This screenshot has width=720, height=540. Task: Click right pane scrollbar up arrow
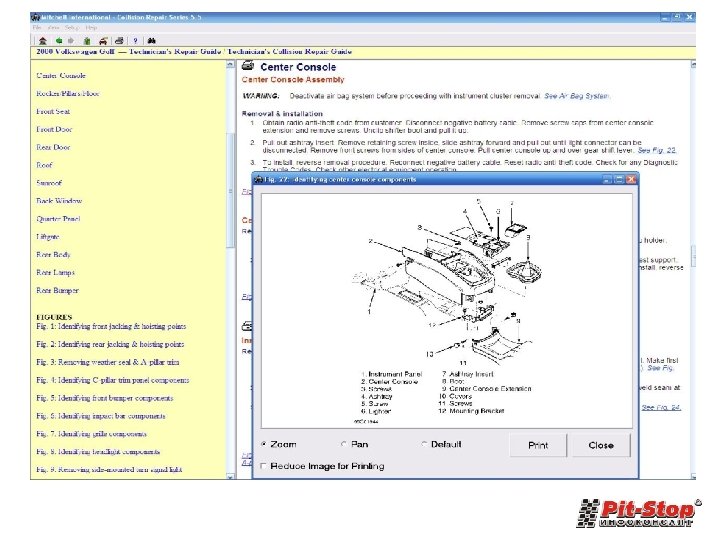tap(693, 65)
